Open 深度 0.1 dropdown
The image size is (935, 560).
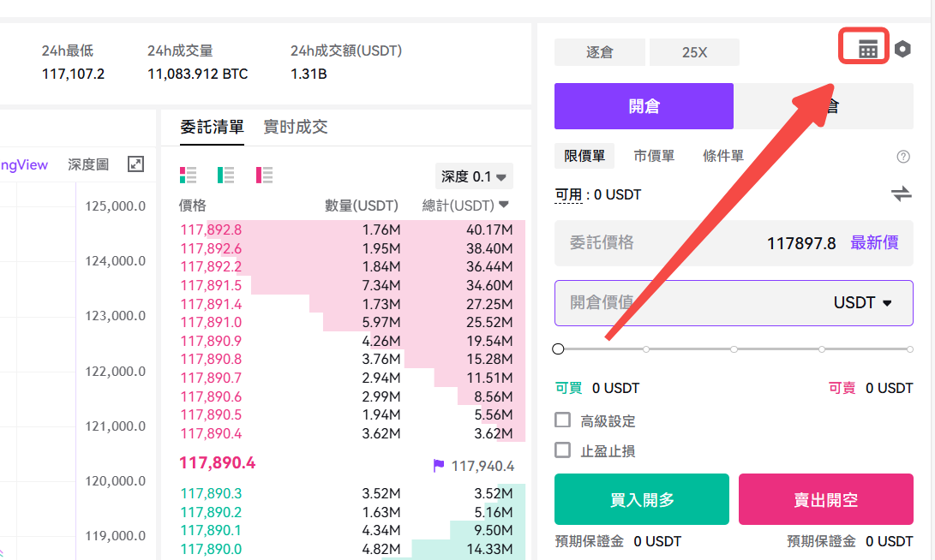(x=474, y=176)
